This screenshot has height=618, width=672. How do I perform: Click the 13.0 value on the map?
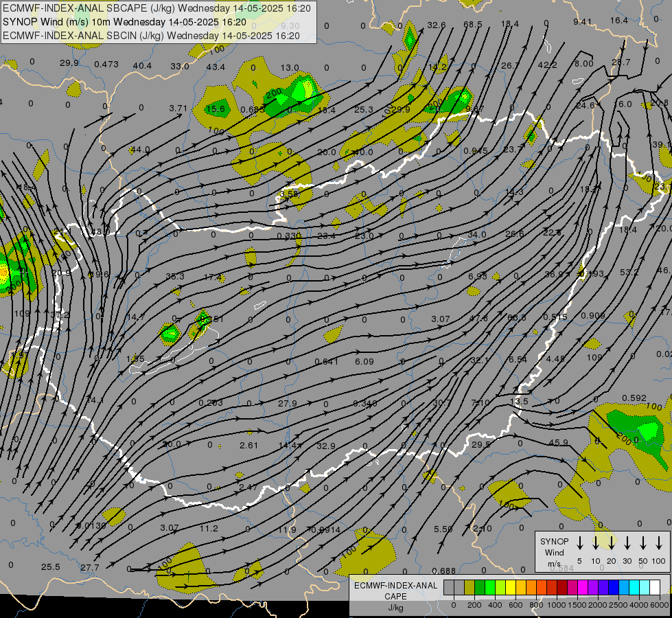click(x=290, y=68)
